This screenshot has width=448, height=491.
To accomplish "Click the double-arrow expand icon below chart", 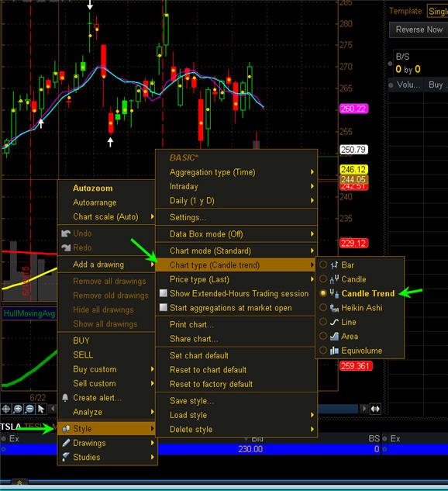I will (x=375, y=409).
